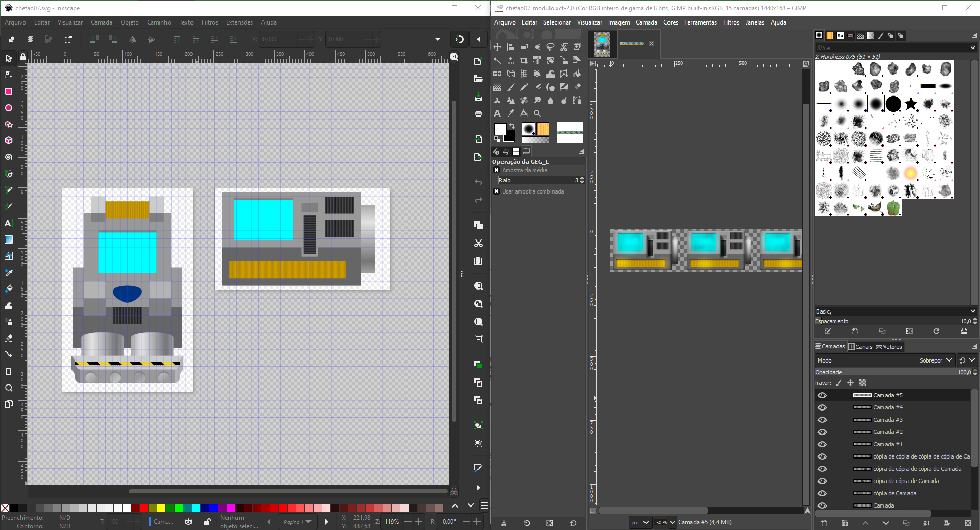Pick the GIMP Color Picker tool
This screenshot has width=980, height=530.
click(x=511, y=113)
